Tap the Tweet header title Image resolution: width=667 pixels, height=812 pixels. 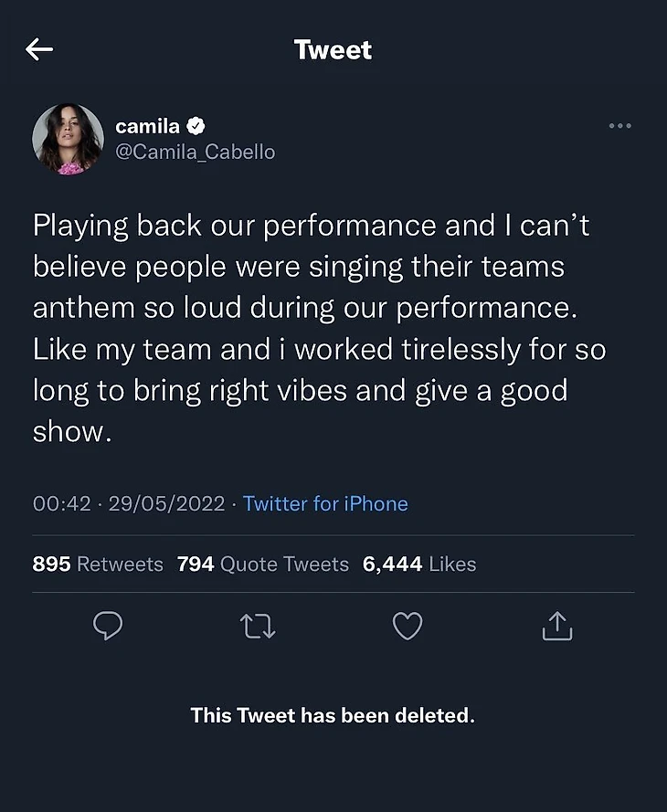click(x=333, y=49)
